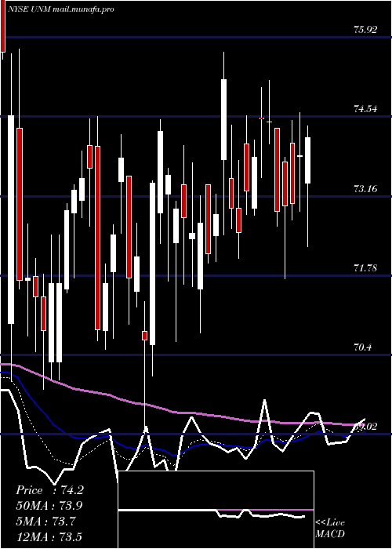Image resolution: width=392 pixels, height=549 pixels.
Task: Click the 74.54 price level label
Action: coord(365,109)
